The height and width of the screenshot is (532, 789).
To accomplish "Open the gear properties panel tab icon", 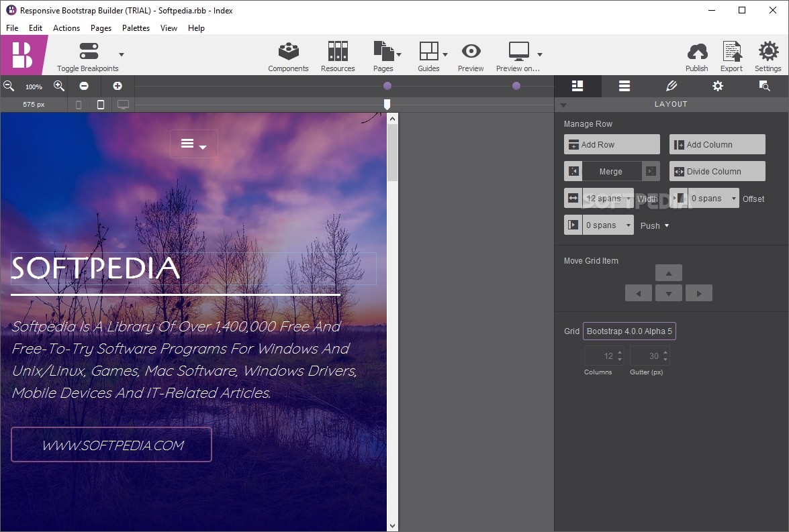I will click(x=718, y=86).
